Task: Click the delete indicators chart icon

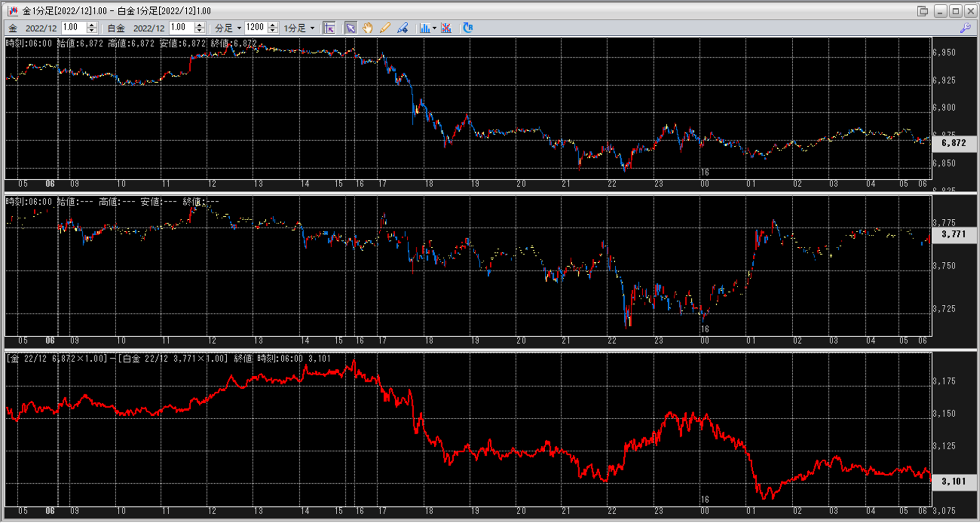Action: tap(446, 28)
